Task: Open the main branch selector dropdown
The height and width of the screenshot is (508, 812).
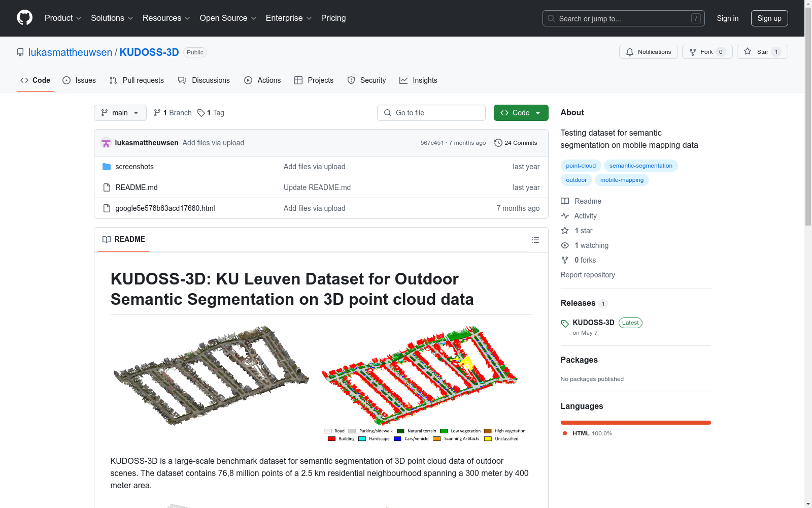Action: 120,113
